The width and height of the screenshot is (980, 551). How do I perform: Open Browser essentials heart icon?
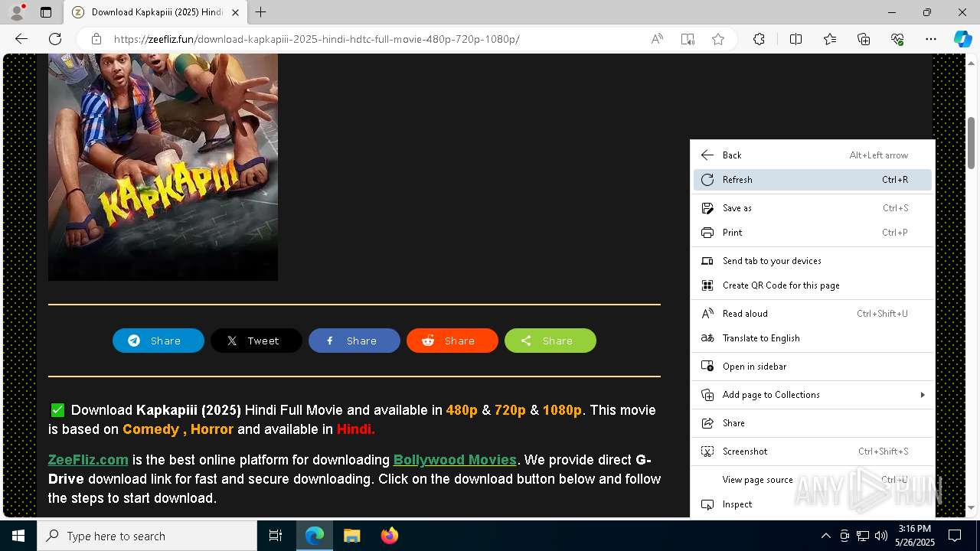point(897,39)
